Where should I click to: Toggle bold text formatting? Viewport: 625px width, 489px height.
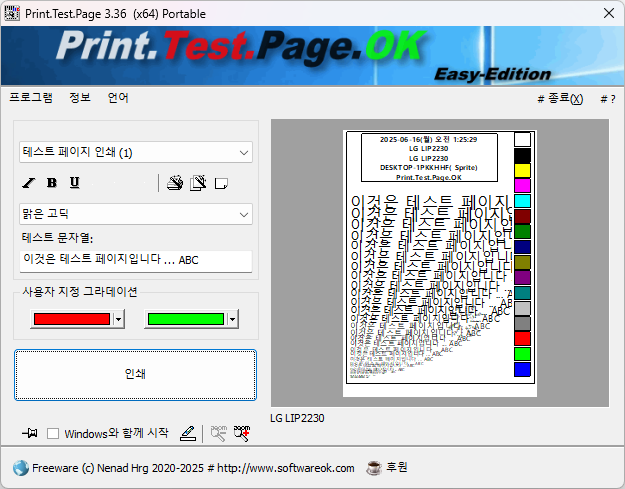[x=52, y=182]
